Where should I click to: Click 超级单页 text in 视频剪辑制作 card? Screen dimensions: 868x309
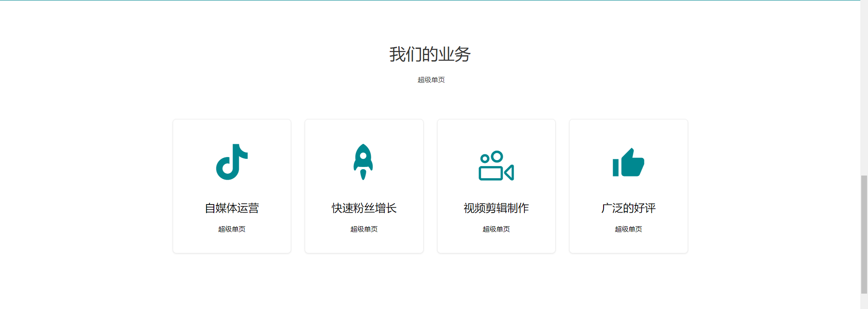point(496,229)
